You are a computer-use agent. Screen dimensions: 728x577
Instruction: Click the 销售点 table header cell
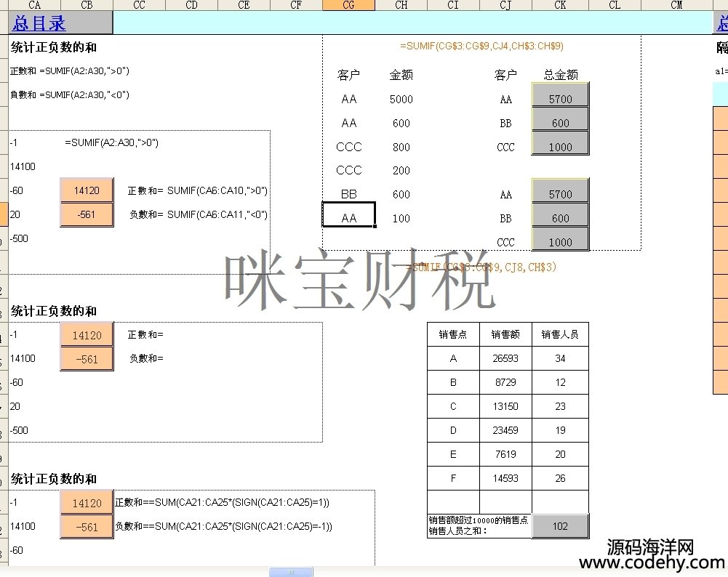coord(453,334)
